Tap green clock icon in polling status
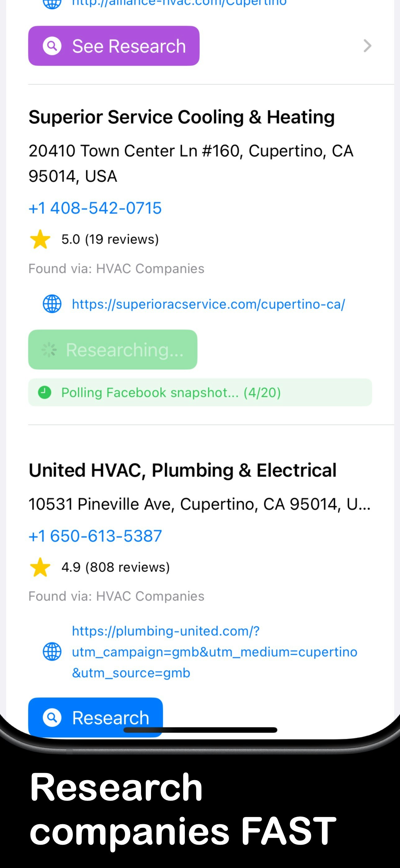Viewport: 400px width, 868px height. [x=44, y=392]
